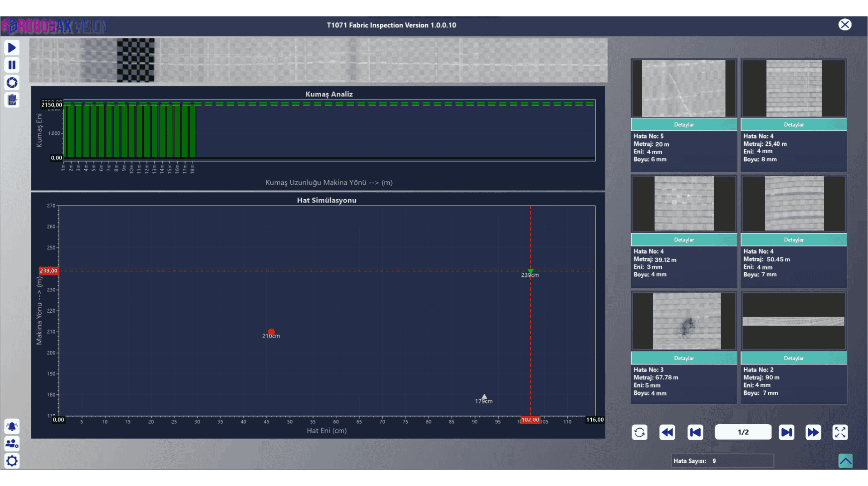The height and width of the screenshot is (486, 868).
Task: Open Detaylar for defect at 20 m
Action: pyautogui.click(x=684, y=124)
